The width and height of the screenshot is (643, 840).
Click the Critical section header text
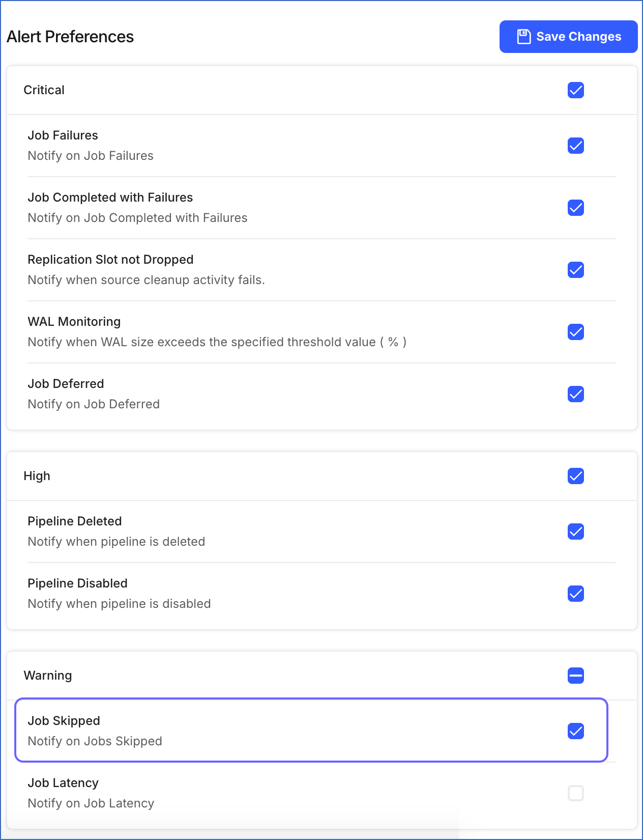tap(44, 90)
